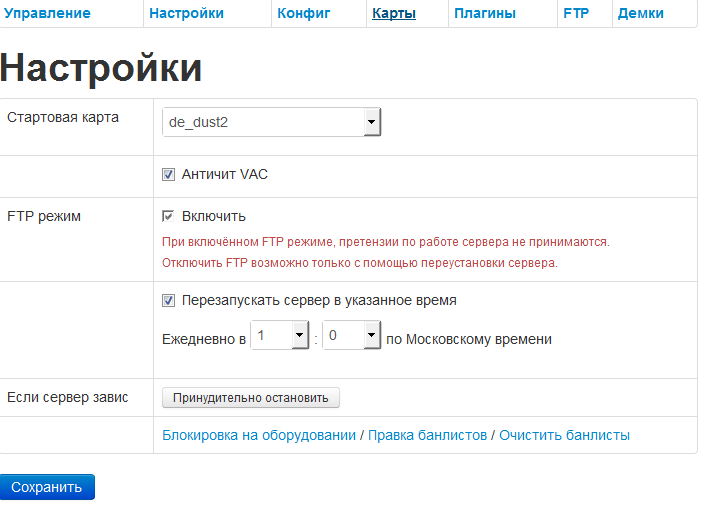Open the Плагины tab

pos(485,14)
